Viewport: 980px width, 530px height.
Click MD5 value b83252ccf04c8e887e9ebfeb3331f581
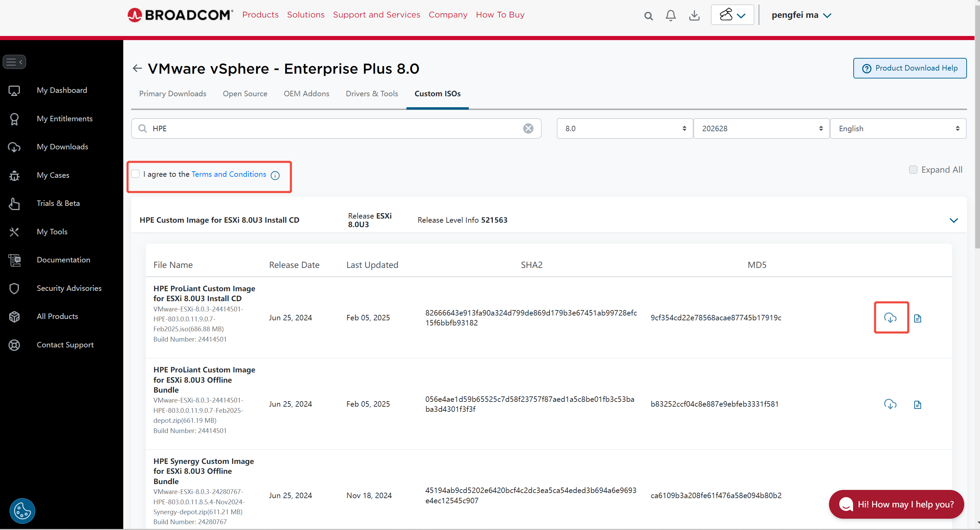tap(714, 404)
